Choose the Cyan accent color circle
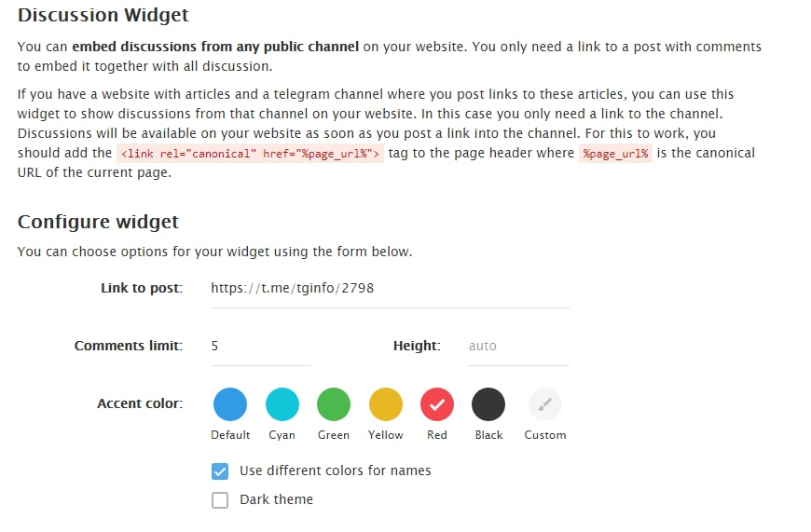Screen dimensions: 811x532 point(282,404)
